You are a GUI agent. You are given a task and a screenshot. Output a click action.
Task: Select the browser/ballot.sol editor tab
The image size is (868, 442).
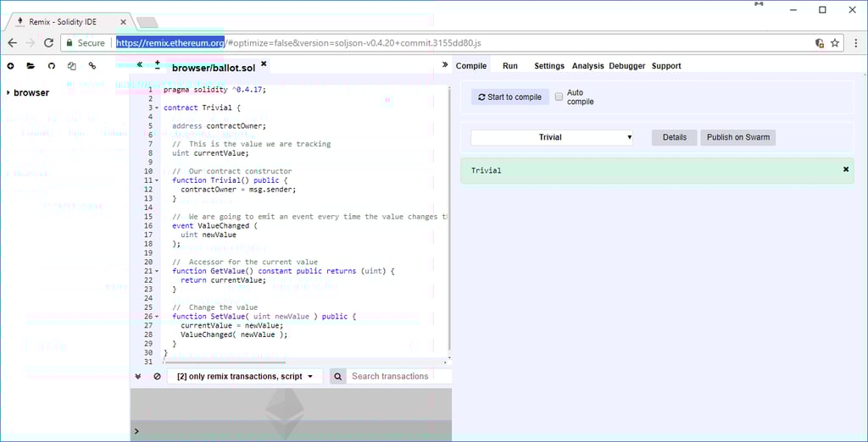[x=214, y=68]
